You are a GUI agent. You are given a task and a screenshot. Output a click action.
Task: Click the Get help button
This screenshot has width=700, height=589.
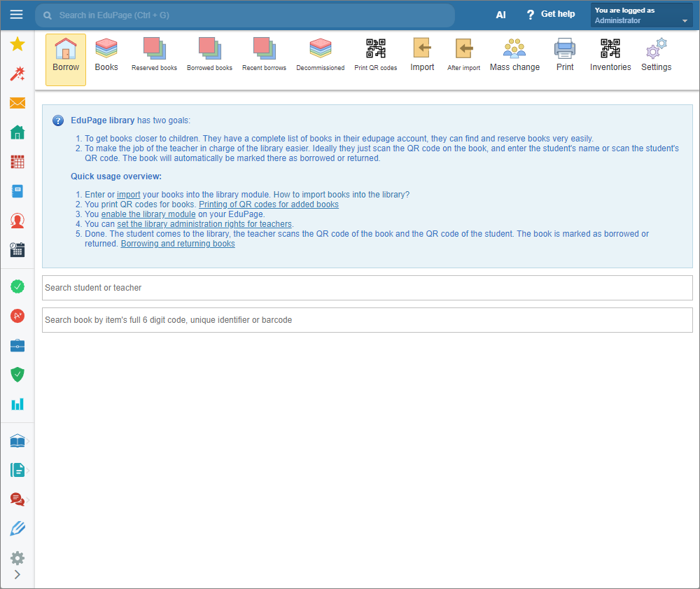[550, 15]
